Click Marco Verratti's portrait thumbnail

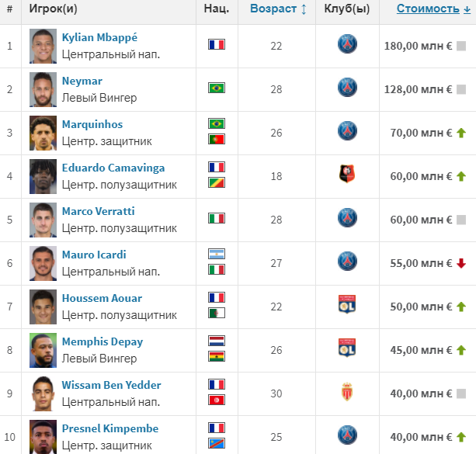(x=43, y=220)
